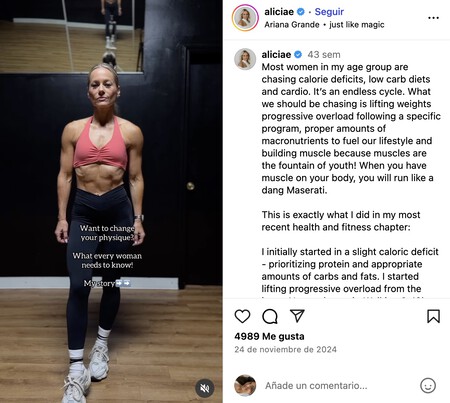The image size is (450, 403).
Task: Follow aliciae with the Seguir button
Action: coord(329,12)
